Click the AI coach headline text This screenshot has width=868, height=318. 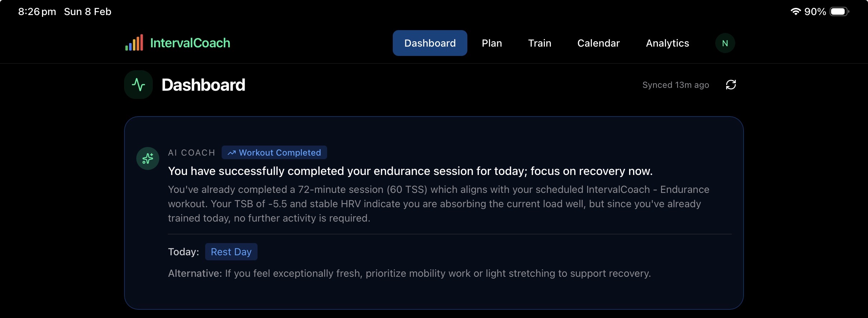pos(410,171)
